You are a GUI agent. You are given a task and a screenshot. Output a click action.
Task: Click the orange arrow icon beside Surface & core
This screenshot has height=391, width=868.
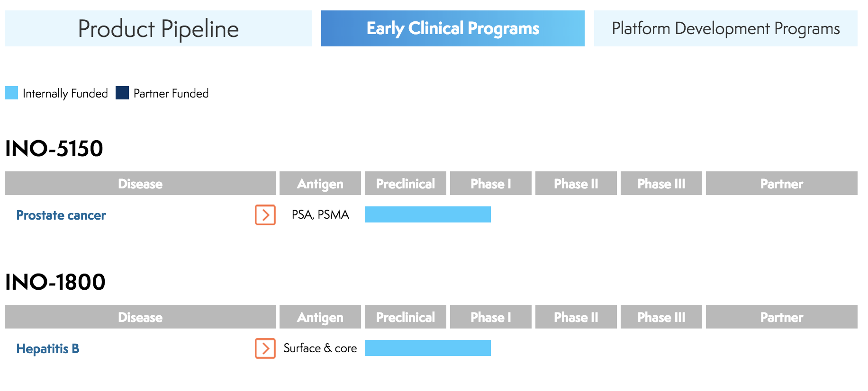click(265, 348)
